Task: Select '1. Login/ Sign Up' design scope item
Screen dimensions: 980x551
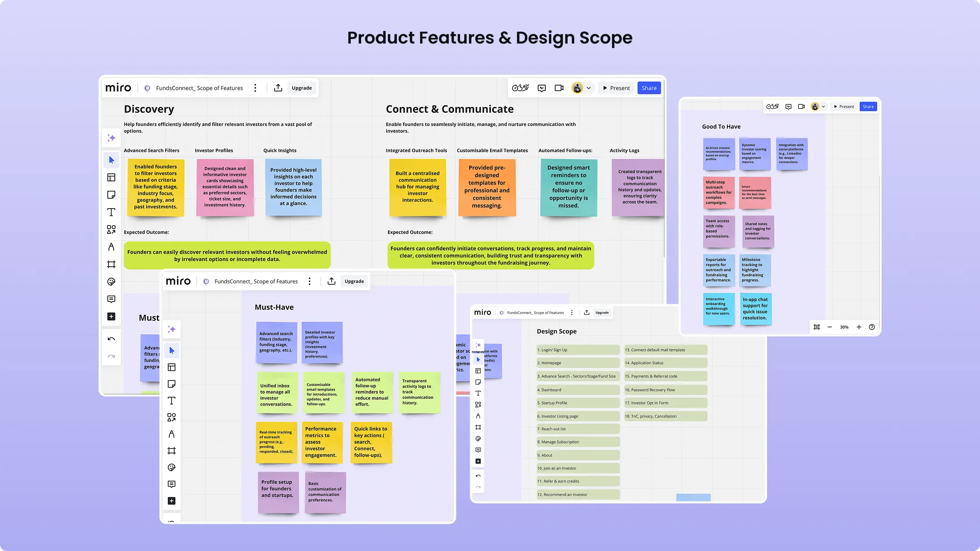Action: pyautogui.click(x=578, y=350)
